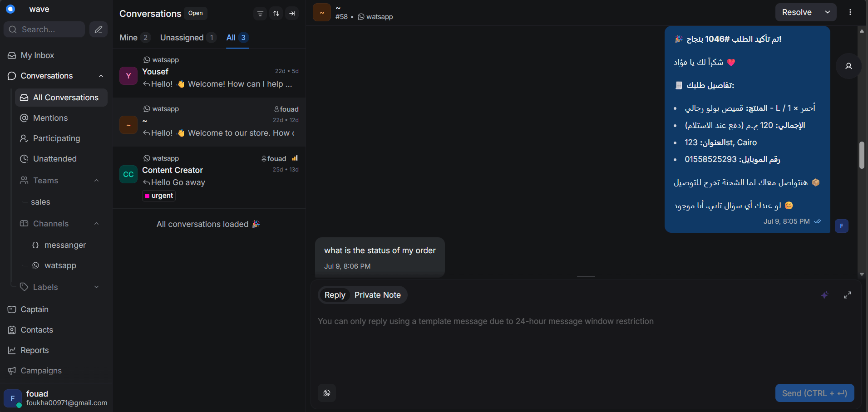Open the conversation filter icon
The height and width of the screenshot is (412, 868).
(x=260, y=14)
